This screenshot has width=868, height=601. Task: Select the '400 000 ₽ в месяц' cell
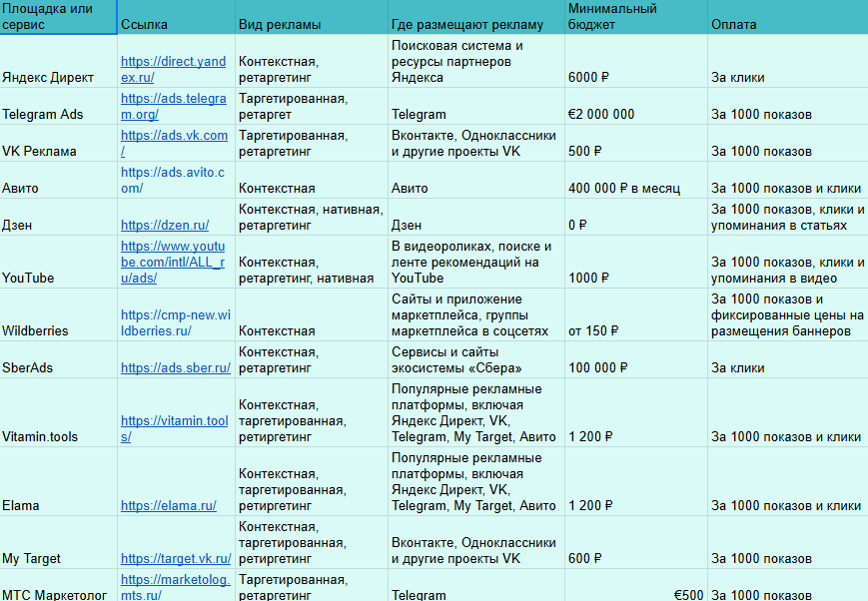pyautogui.click(x=636, y=181)
